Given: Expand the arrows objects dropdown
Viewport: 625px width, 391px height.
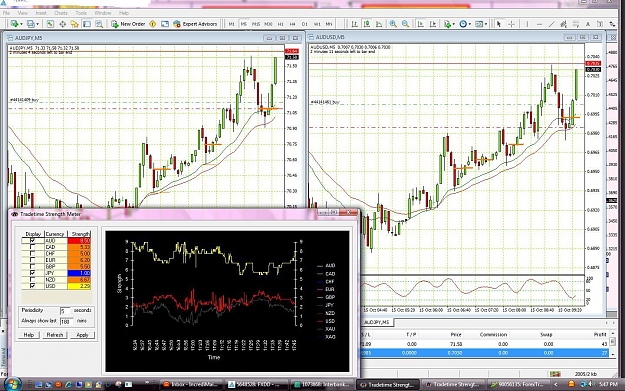Looking at the screenshot, I should click(612, 24).
